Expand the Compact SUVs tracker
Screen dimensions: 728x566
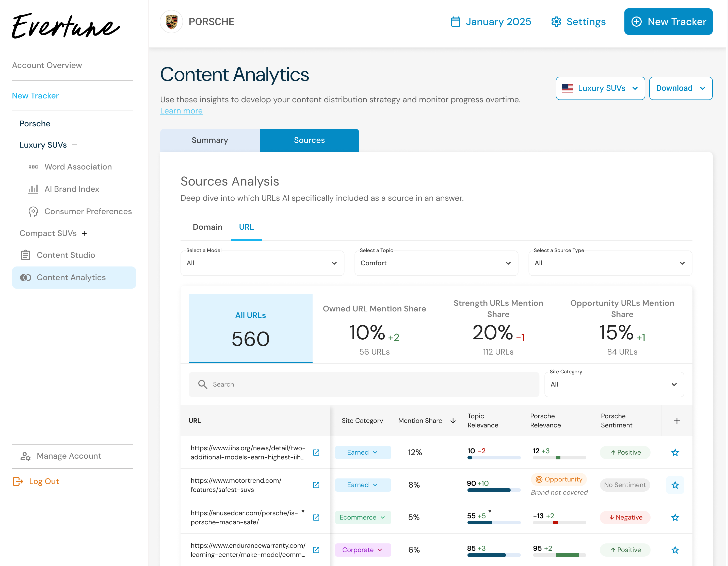pos(84,234)
